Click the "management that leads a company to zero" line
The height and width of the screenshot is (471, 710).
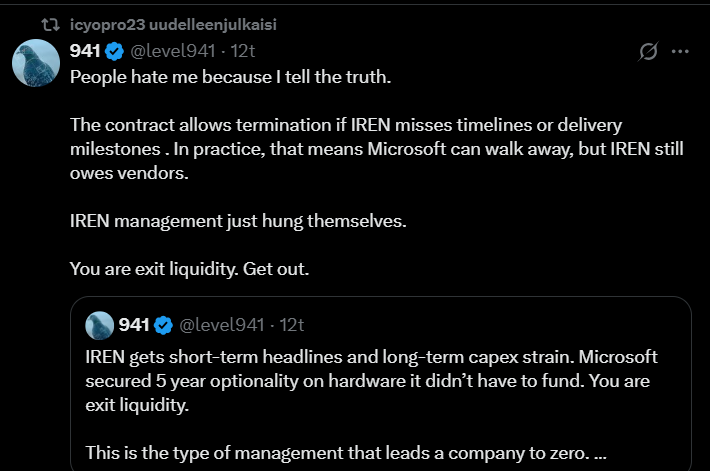click(340, 452)
